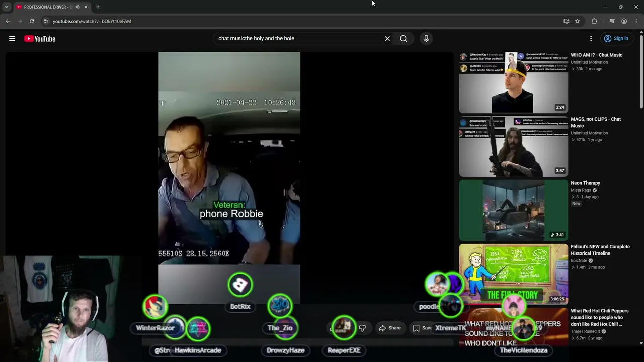Minimize the Chrome window
Viewport: 644px width, 362px height.
coord(605,7)
